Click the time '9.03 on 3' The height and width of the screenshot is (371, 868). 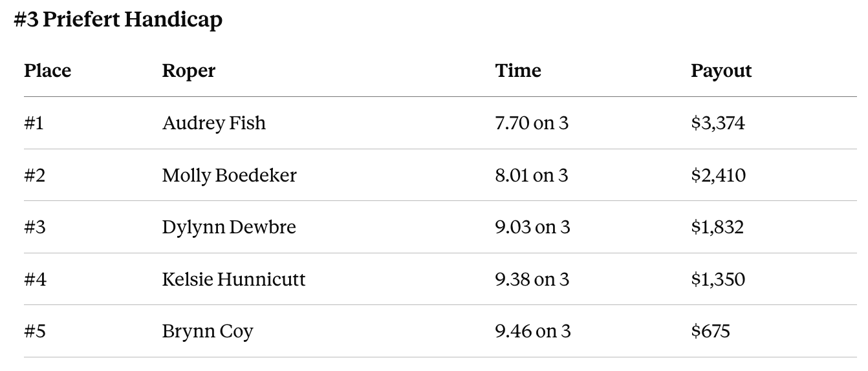tap(533, 228)
